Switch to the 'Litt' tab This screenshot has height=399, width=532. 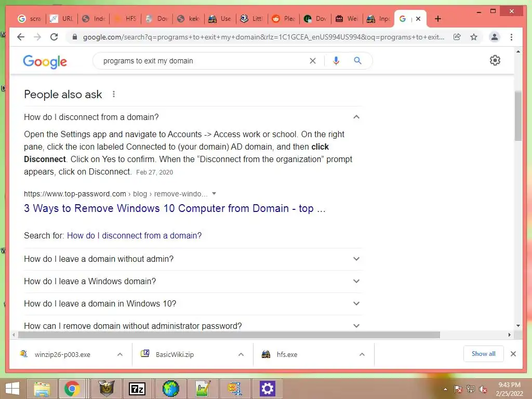pyautogui.click(x=252, y=19)
